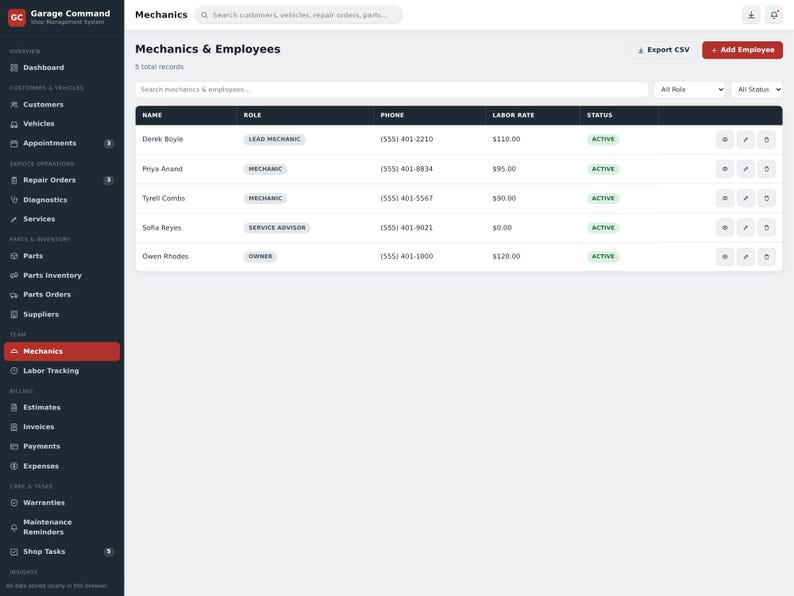
Task: Edit Sofia Reyes with pencil icon
Action: [x=745, y=228]
